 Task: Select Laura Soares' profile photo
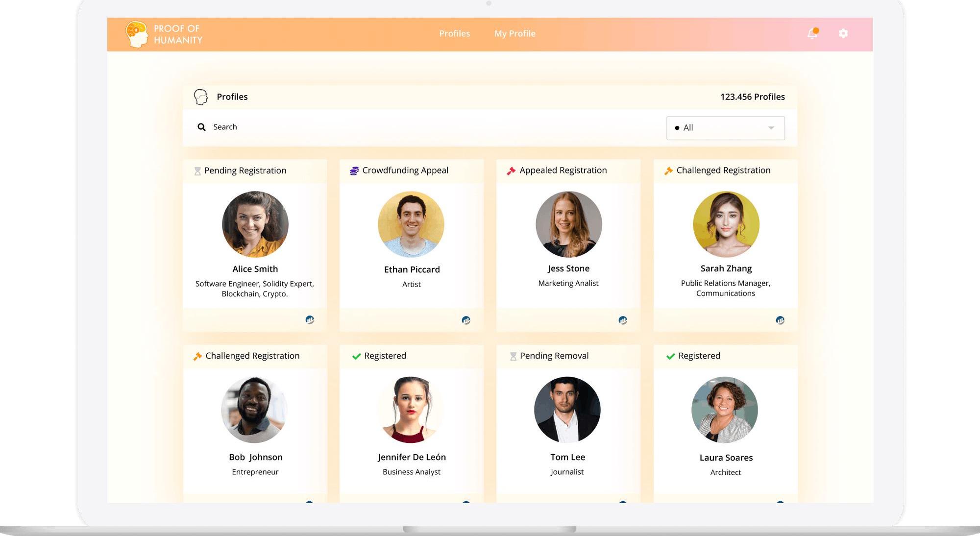pyautogui.click(x=725, y=410)
